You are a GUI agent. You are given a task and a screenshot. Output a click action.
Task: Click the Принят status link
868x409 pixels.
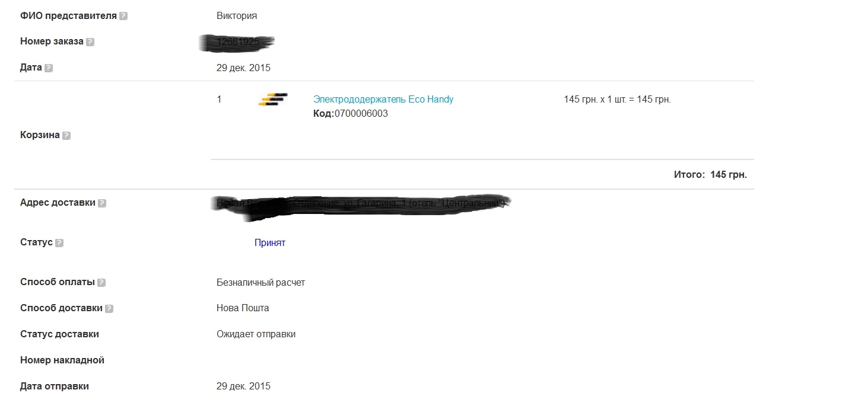270,242
